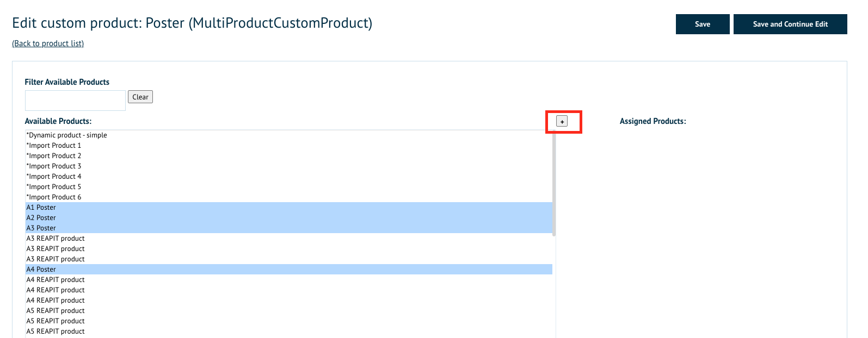The image size is (868, 338).
Task: Select *Import Product 1 in list
Action: click(54, 146)
